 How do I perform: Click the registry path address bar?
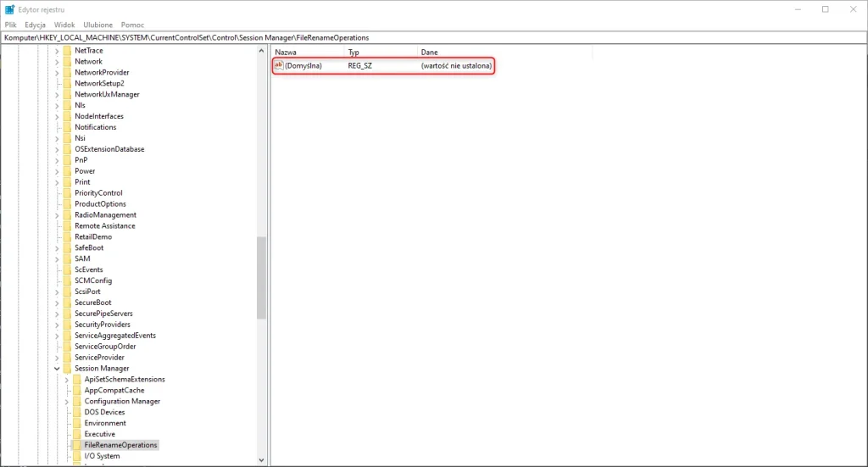[433, 37]
